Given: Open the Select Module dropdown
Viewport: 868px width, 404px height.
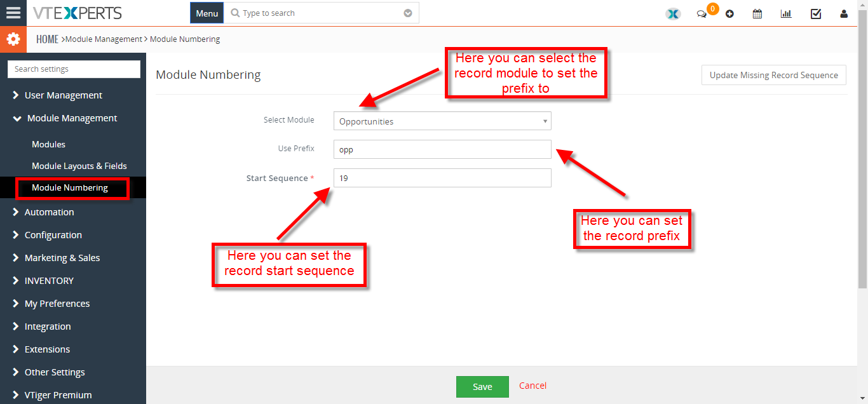Looking at the screenshot, I should click(x=442, y=121).
